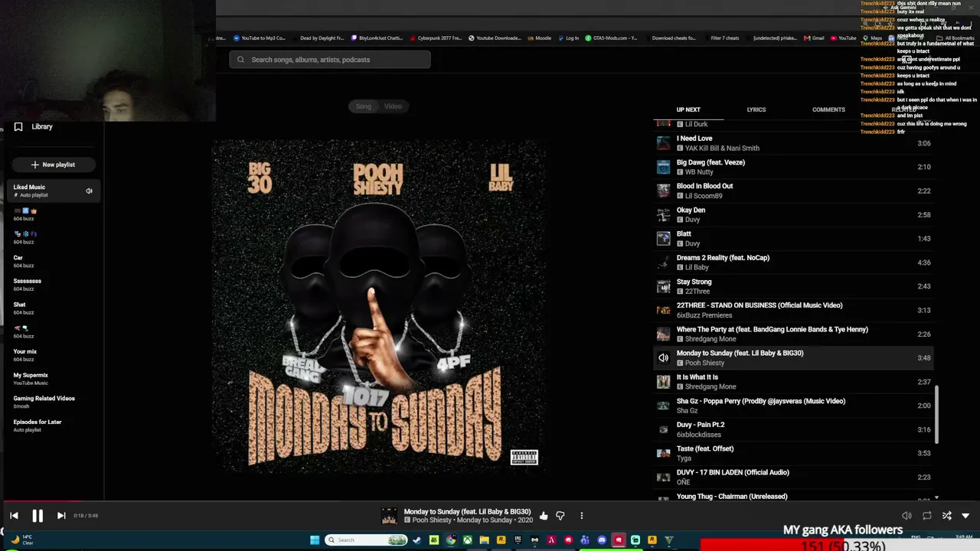Open the weather widget on taskbar
The height and width of the screenshot is (551, 980).
pos(21,540)
